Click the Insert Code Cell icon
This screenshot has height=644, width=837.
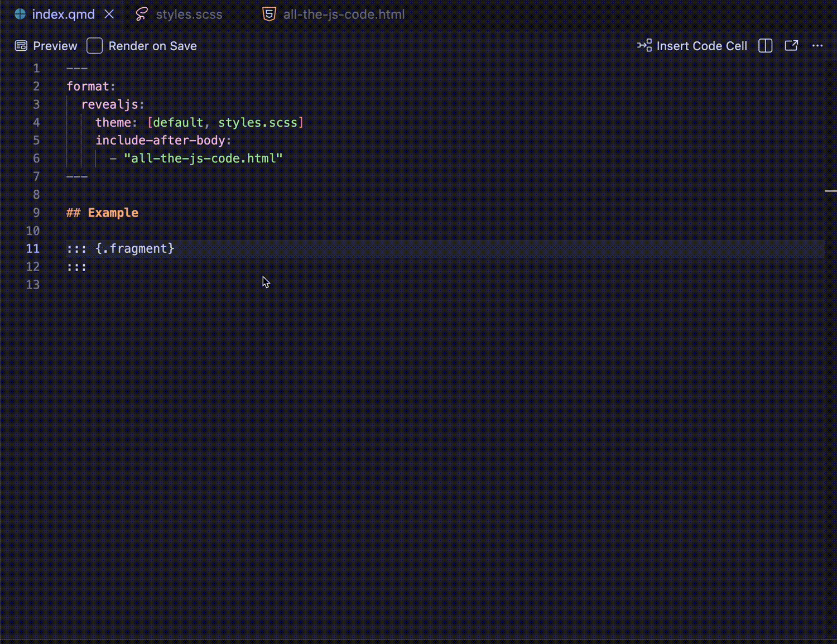(x=644, y=46)
